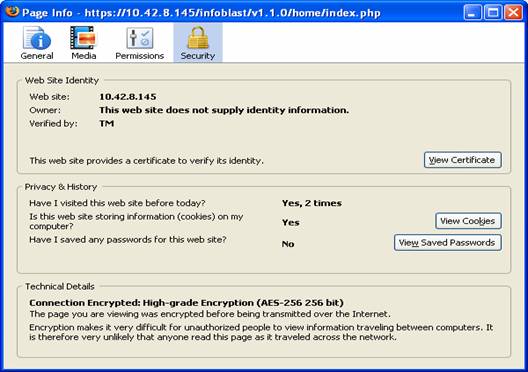Click the saved passwords question text
This screenshot has height=372, width=528.
tap(128, 240)
